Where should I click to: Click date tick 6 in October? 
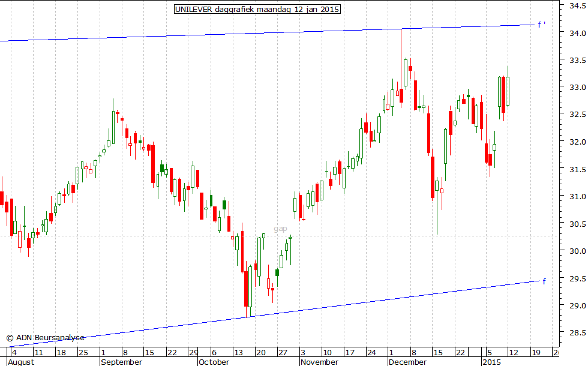pos(214,353)
